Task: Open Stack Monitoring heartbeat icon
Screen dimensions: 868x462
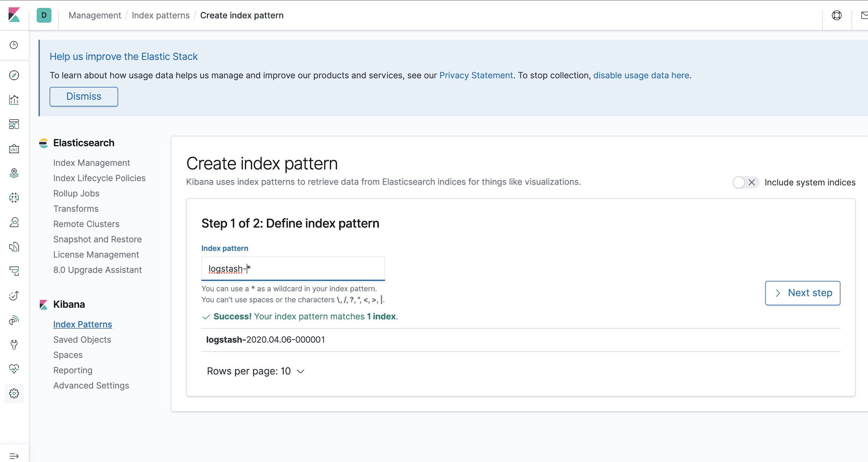Action: (x=14, y=369)
